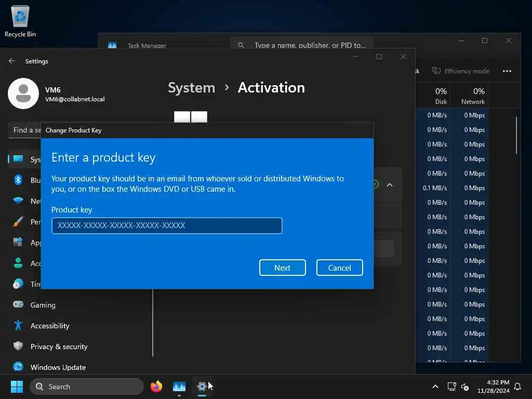
Task: Open Gaming controller icon in sidebar
Action: (x=18, y=304)
